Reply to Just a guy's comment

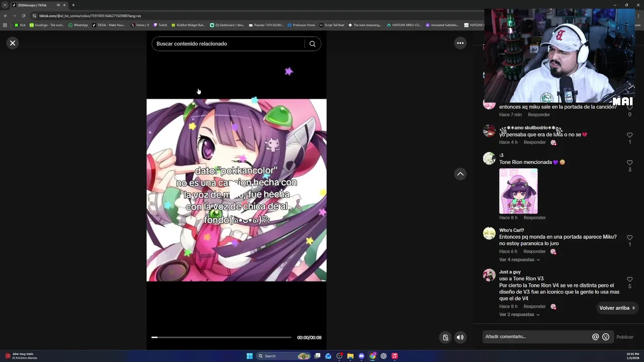(x=534, y=307)
